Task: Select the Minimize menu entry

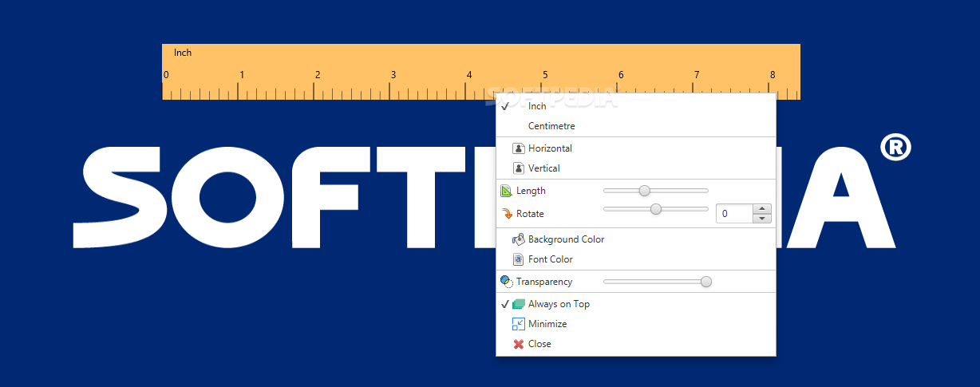Action: coord(636,324)
